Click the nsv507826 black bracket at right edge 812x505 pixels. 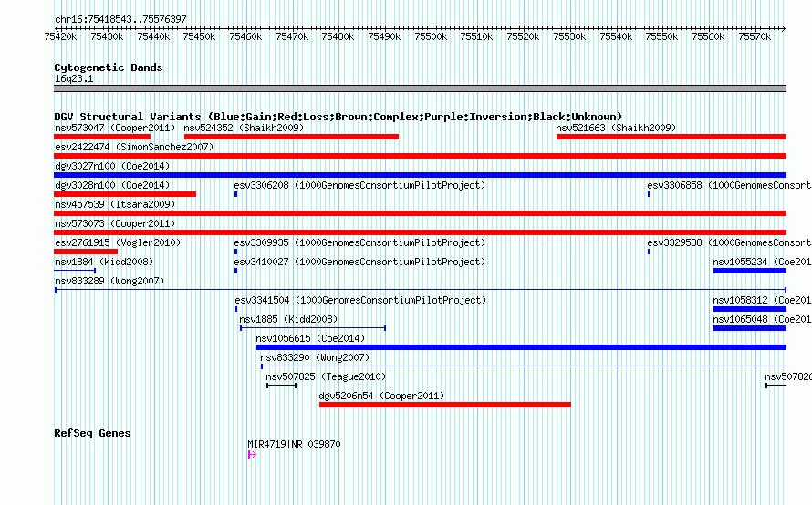[776, 386]
